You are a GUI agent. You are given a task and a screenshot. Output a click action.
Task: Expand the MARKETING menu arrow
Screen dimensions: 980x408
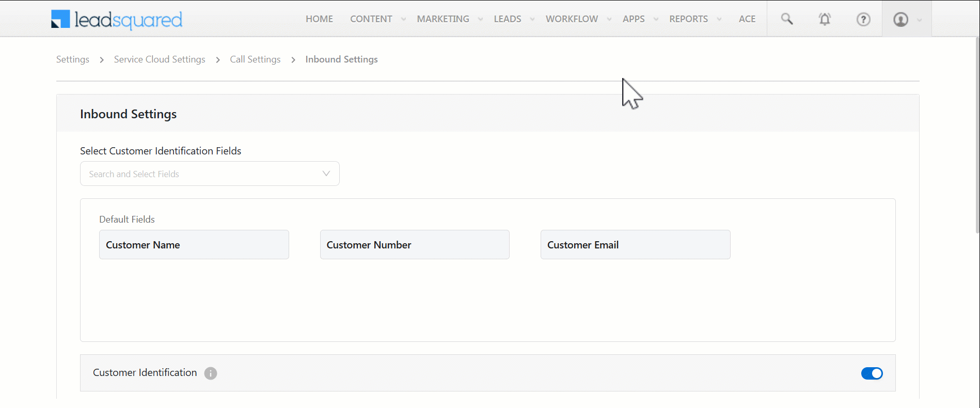(481, 19)
